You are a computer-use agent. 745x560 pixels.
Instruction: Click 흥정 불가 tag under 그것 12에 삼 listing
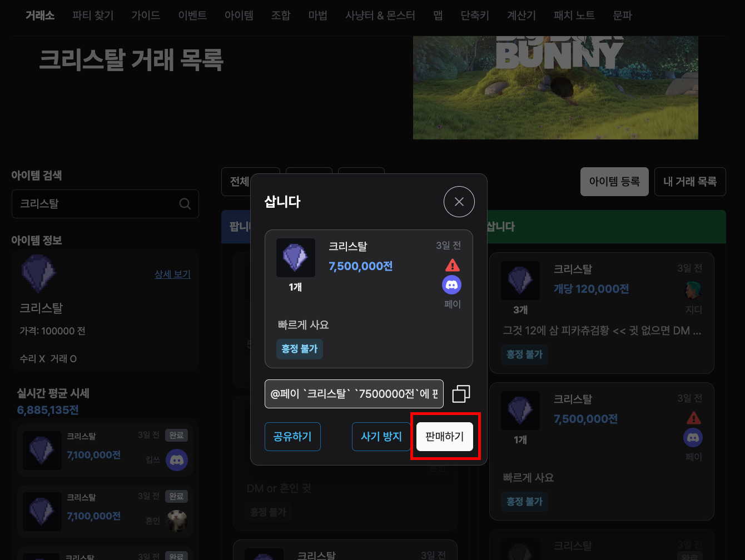[524, 354]
